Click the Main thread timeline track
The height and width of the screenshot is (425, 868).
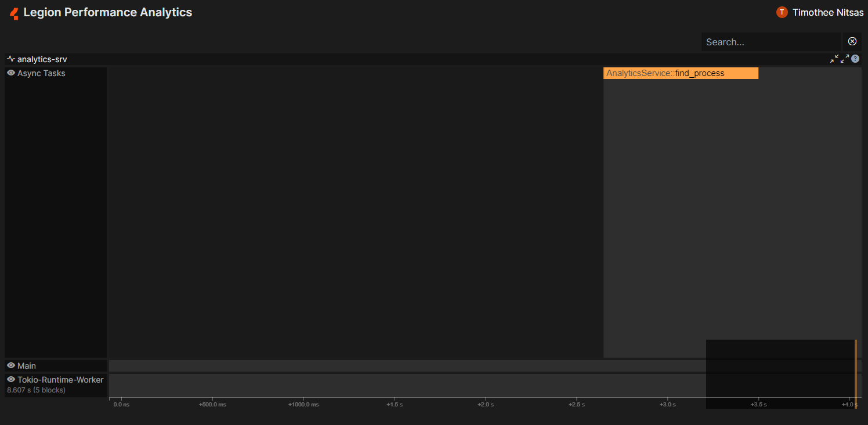coord(485,366)
